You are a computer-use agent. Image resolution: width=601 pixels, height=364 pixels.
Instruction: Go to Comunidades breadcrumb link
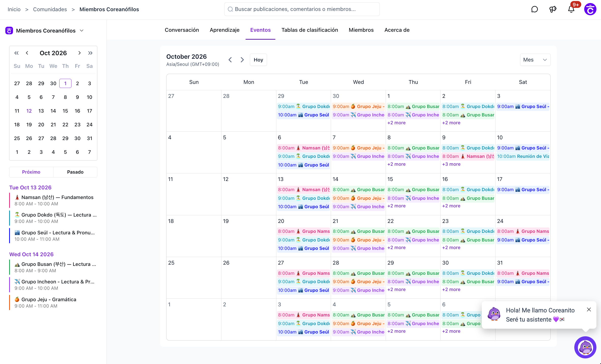click(x=50, y=9)
